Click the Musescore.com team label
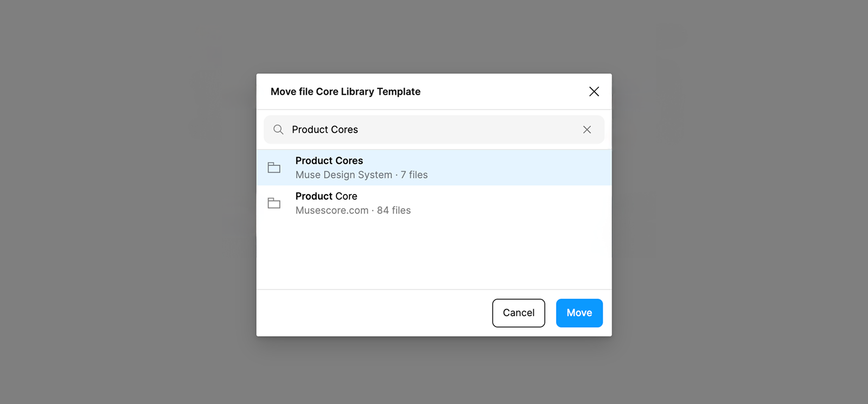This screenshot has width=868, height=404. click(332, 210)
